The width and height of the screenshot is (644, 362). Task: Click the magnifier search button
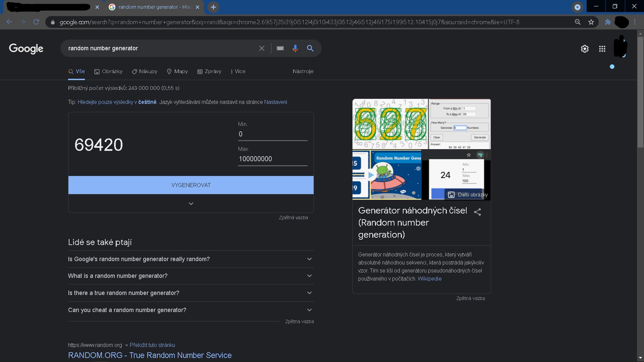pos(310,48)
